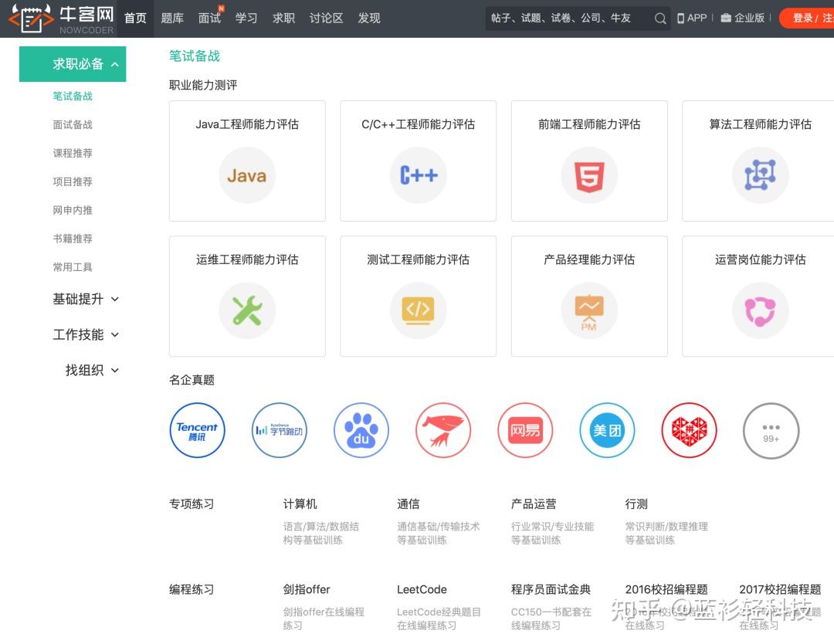Viewport: 834px width, 644px height.
Task: Open the 讨论区 navigation item
Action: [x=326, y=18]
